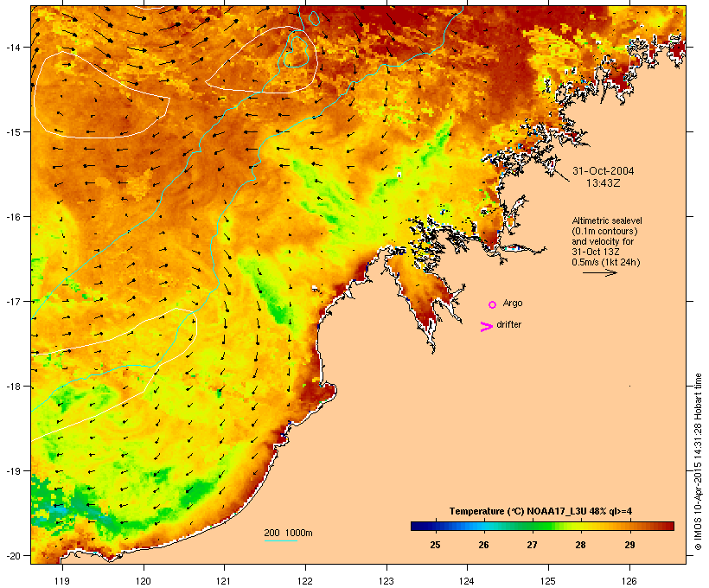
Task: Click the colorbar tick label 26
Action: click(x=484, y=545)
